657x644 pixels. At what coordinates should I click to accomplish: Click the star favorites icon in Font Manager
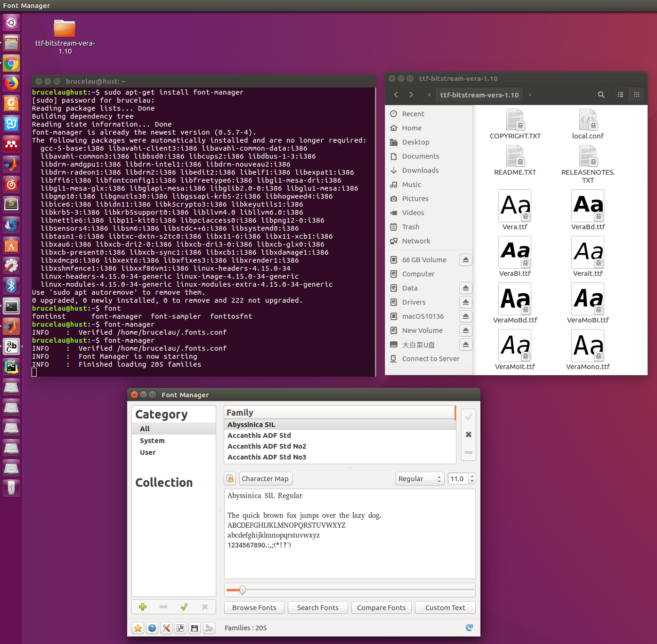138,628
